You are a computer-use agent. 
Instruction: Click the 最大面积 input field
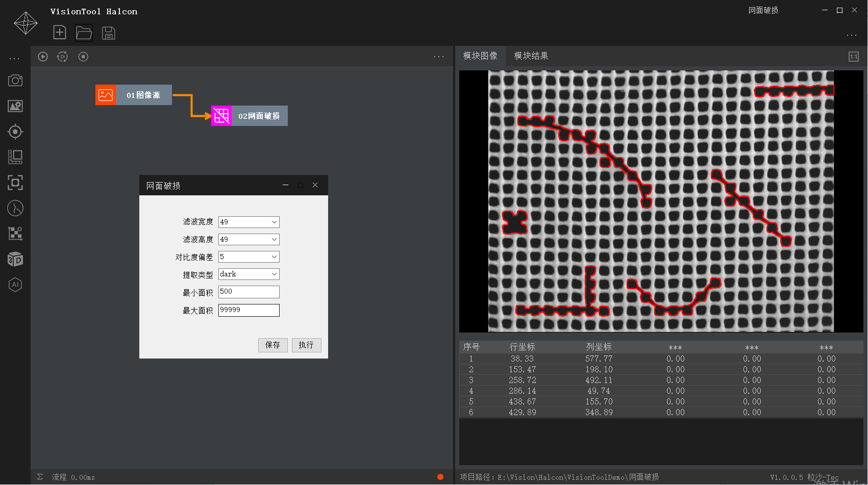click(x=249, y=310)
